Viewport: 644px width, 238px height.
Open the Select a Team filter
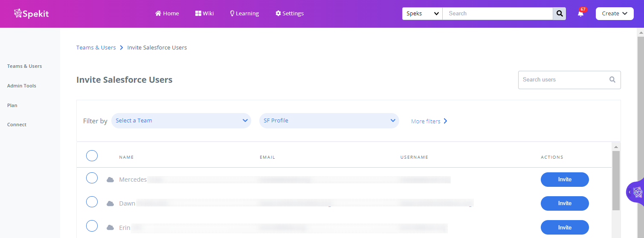pyautogui.click(x=181, y=121)
